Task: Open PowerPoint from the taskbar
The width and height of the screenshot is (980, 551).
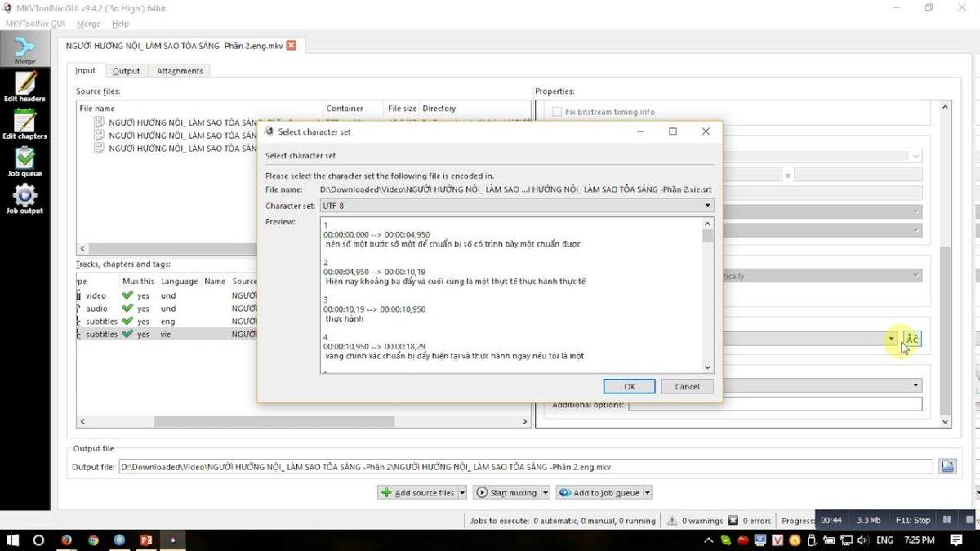Action: (x=145, y=540)
